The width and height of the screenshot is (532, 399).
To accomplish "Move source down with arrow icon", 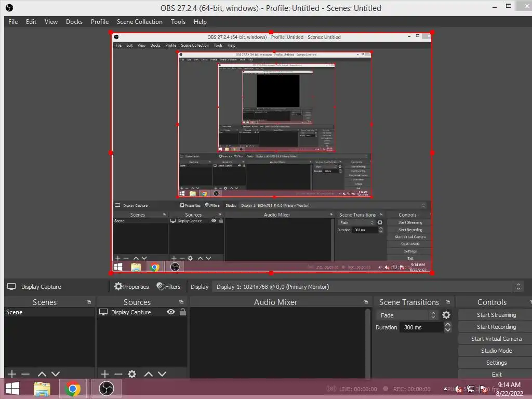I will point(162,374).
